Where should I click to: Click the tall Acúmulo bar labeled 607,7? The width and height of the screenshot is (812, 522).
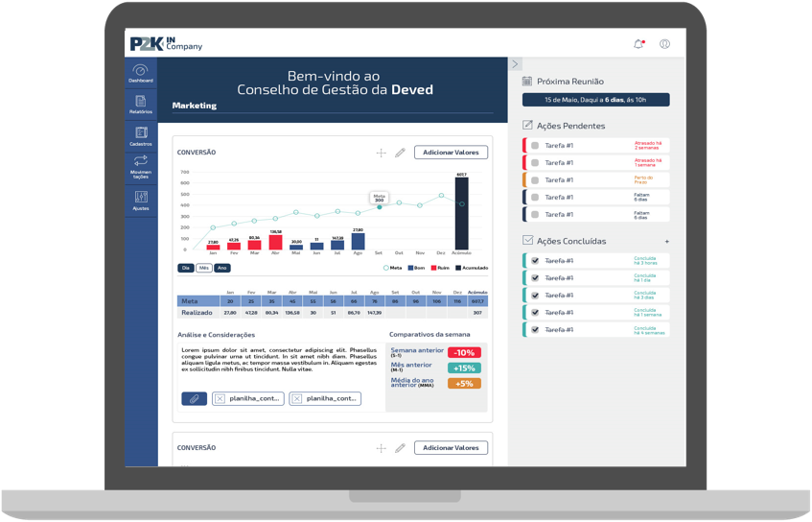coord(461,214)
